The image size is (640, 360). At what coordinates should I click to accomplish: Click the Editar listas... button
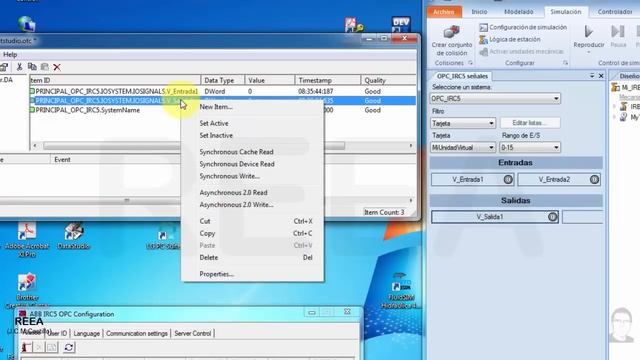530,123
